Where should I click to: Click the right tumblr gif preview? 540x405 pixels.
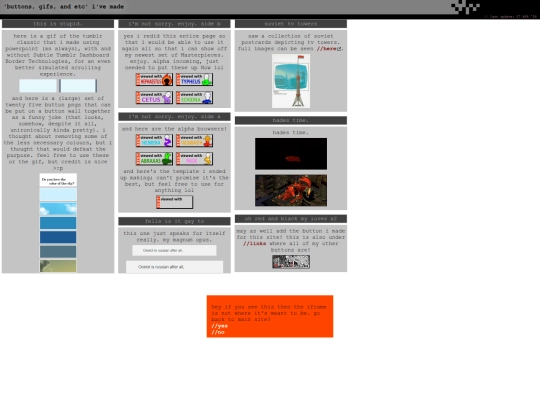pyautogui.click(x=78, y=86)
